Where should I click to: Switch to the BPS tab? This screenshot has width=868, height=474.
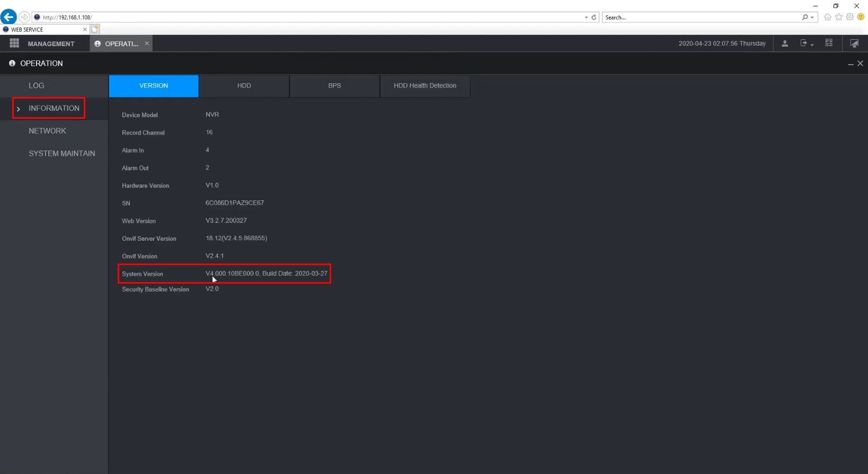click(x=334, y=86)
